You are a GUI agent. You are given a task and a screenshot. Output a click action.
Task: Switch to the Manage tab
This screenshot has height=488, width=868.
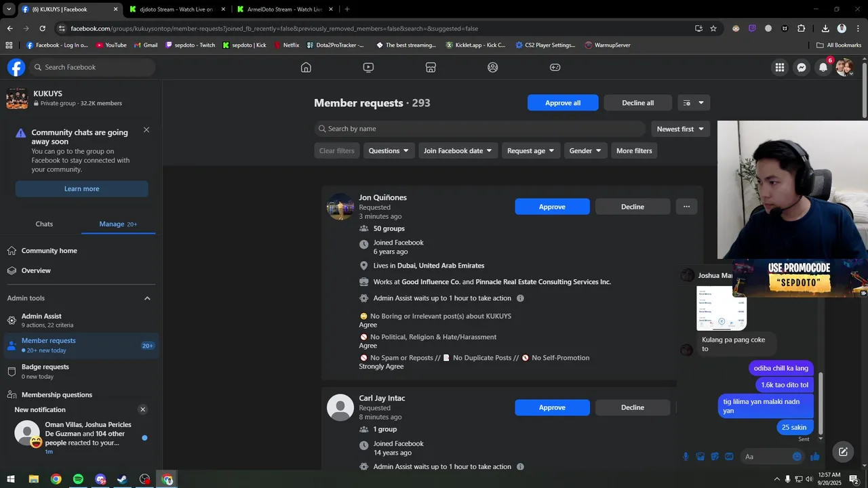click(x=118, y=224)
